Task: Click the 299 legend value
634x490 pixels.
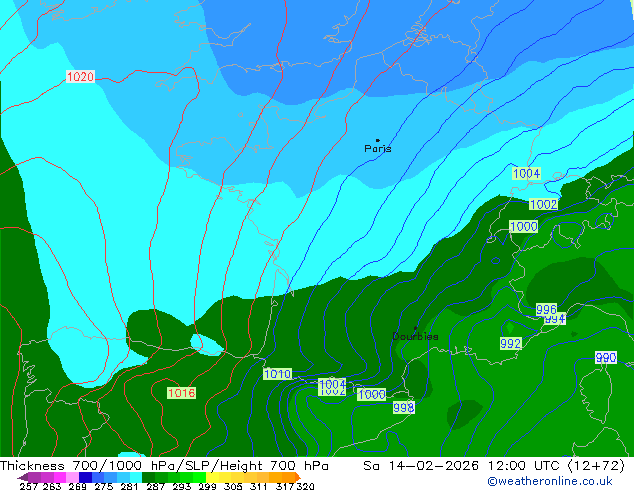Action: point(207,486)
